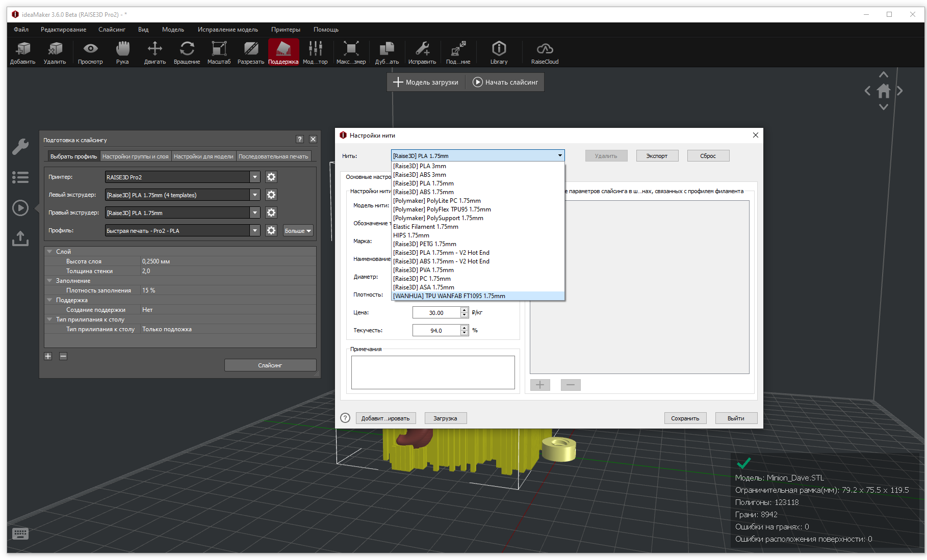Screen dimensions: 927x560
Task: Click the Дуб...ать duplicate tool
Action: 387,52
